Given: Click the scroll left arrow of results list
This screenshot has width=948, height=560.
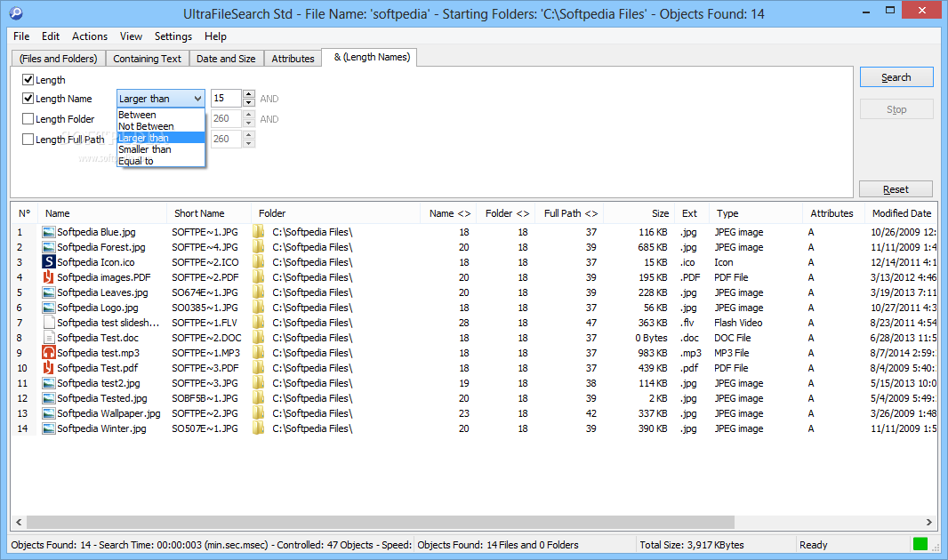Looking at the screenshot, I should (19, 522).
